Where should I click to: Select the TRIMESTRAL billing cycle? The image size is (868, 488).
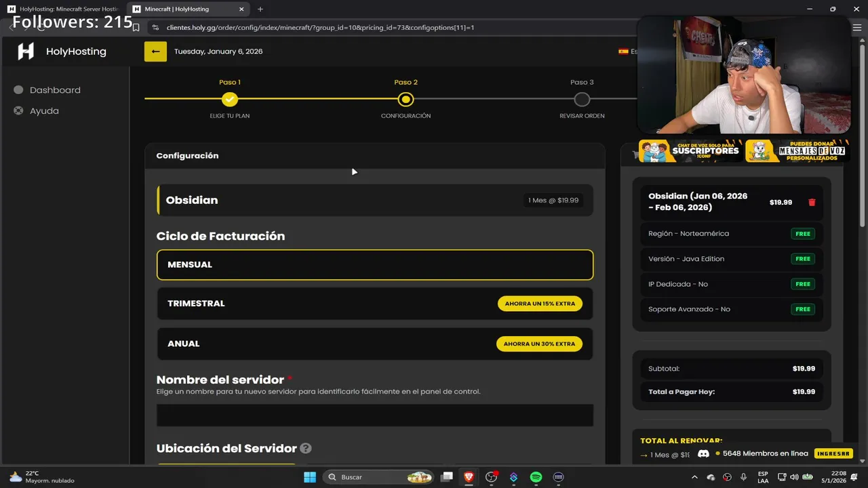pos(375,304)
